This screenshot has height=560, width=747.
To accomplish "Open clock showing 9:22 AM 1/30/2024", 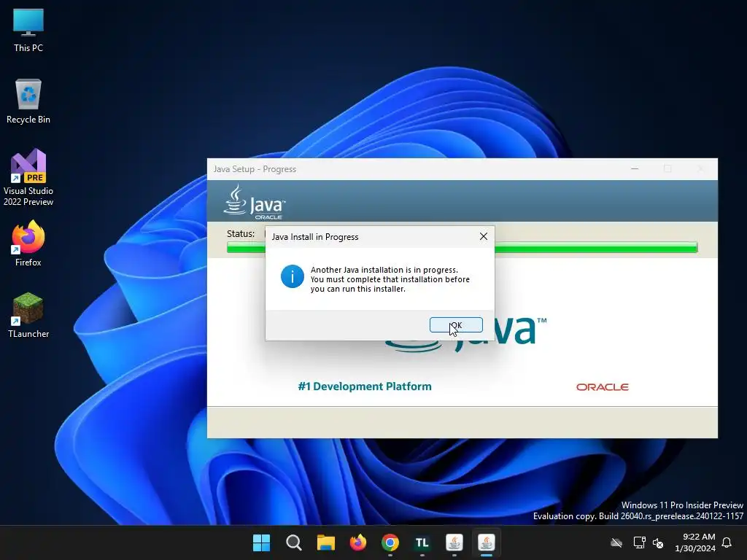I will pos(695,542).
